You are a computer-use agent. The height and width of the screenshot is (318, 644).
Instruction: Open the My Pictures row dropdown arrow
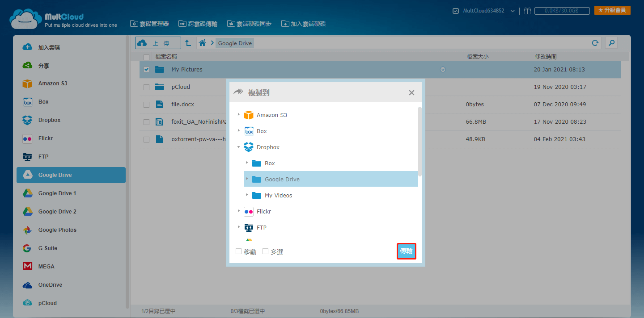(x=443, y=70)
